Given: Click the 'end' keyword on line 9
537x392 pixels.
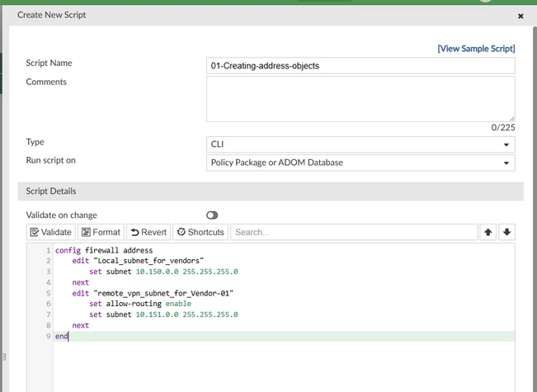Looking at the screenshot, I should pyautogui.click(x=62, y=336).
